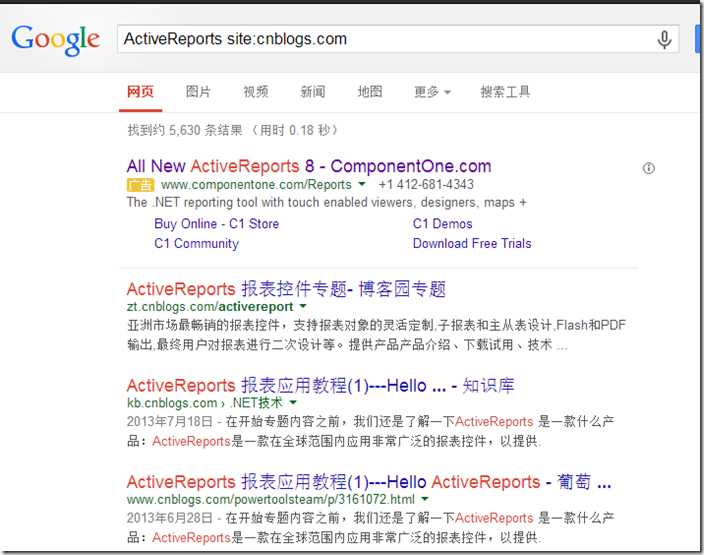Image resolution: width=704 pixels, height=555 pixels.
Task: Click the yellow 广告 ad badge
Action: click(141, 185)
